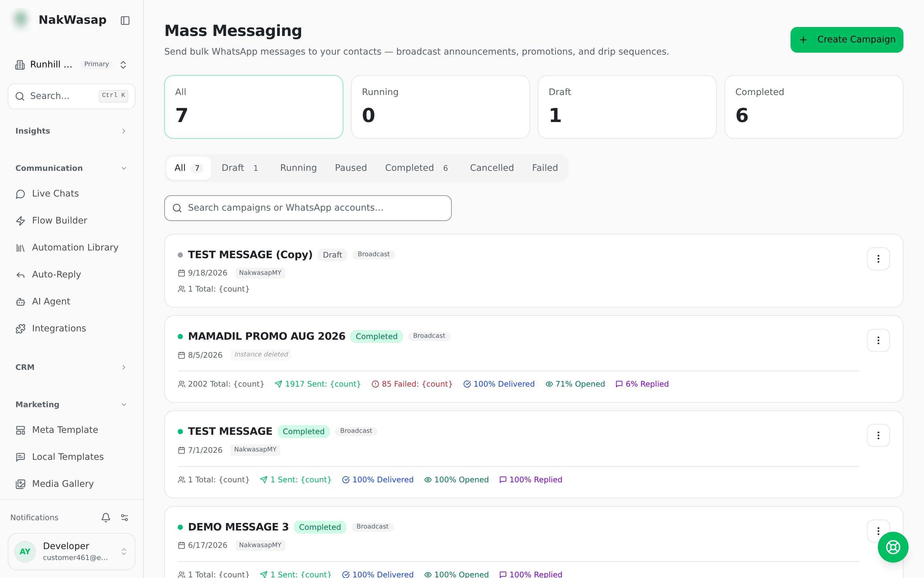Expand the CRM section
The width and height of the screenshot is (924, 578).
[72, 367]
